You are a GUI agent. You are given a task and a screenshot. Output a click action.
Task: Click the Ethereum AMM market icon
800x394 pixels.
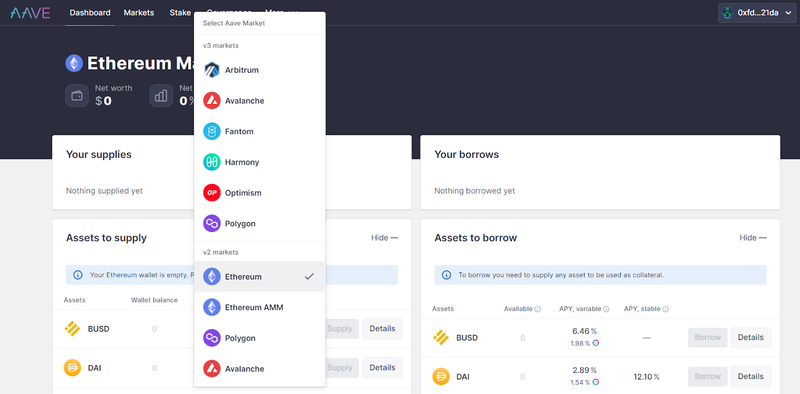tap(212, 307)
